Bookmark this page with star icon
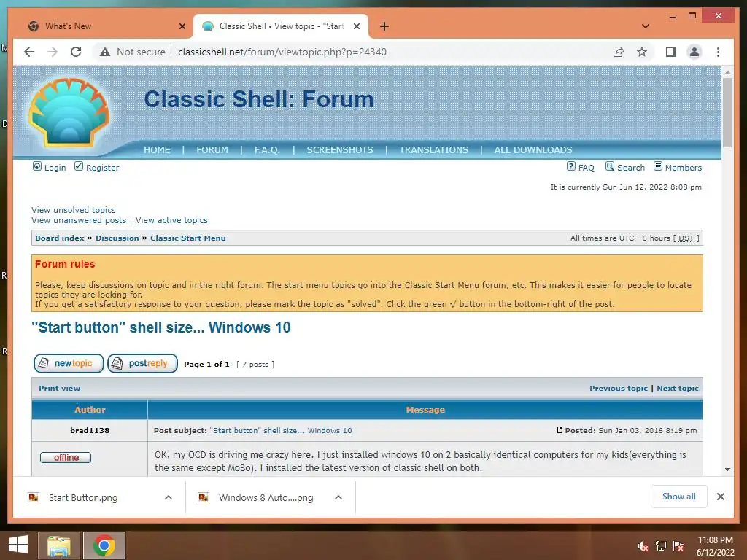 pos(642,52)
